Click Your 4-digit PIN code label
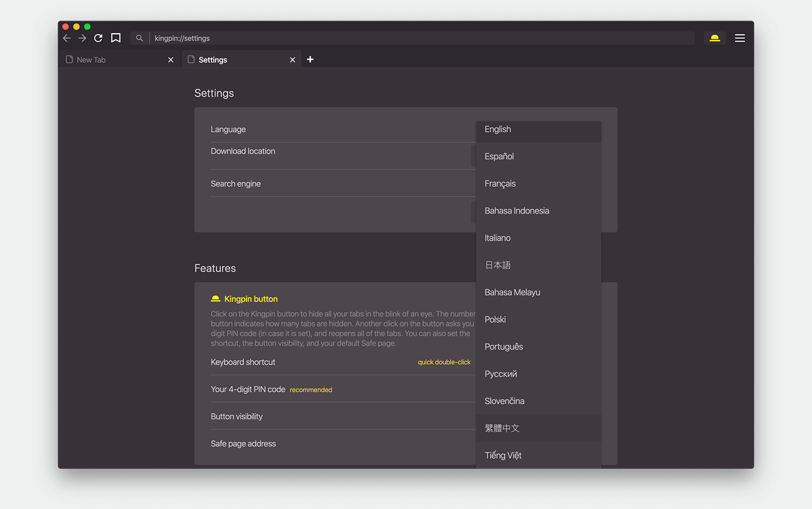 (x=248, y=389)
